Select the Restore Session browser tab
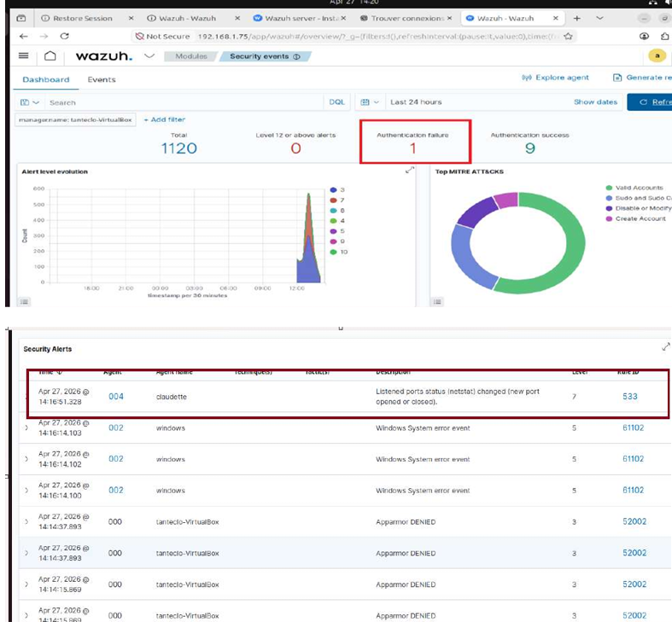 pyautogui.click(x=82, y=19)
